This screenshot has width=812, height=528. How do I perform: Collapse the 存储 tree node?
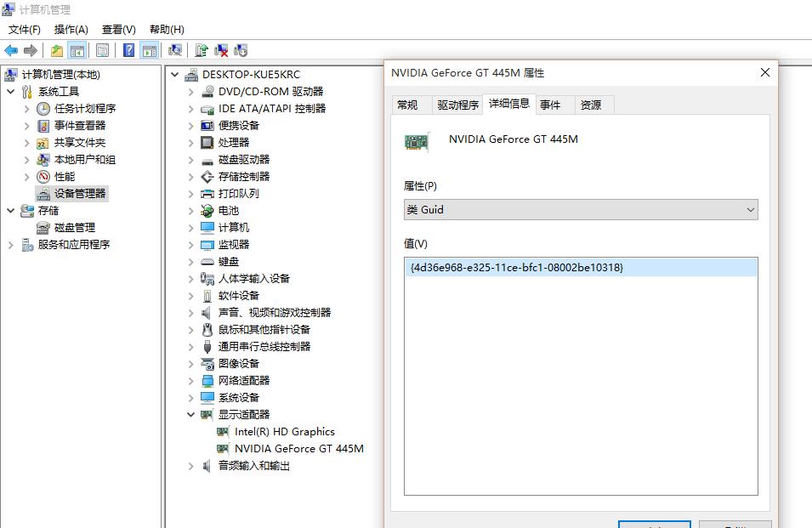[x=10, y=211]
